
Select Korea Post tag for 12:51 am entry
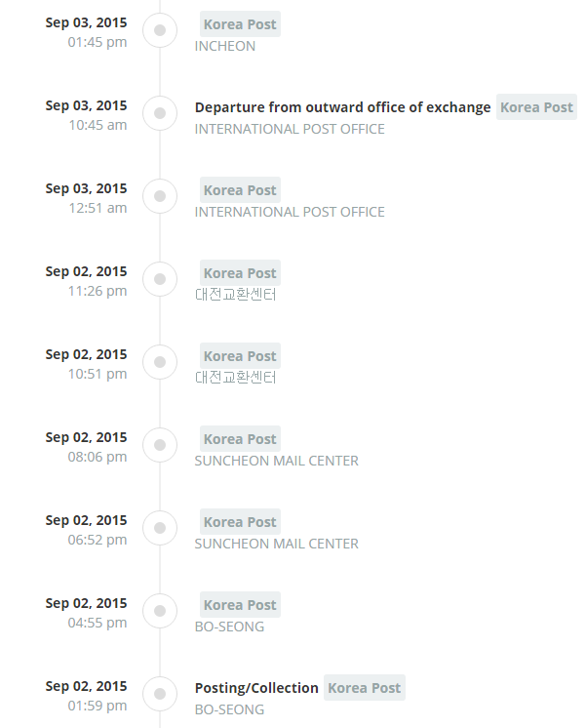tap(240, 190)
